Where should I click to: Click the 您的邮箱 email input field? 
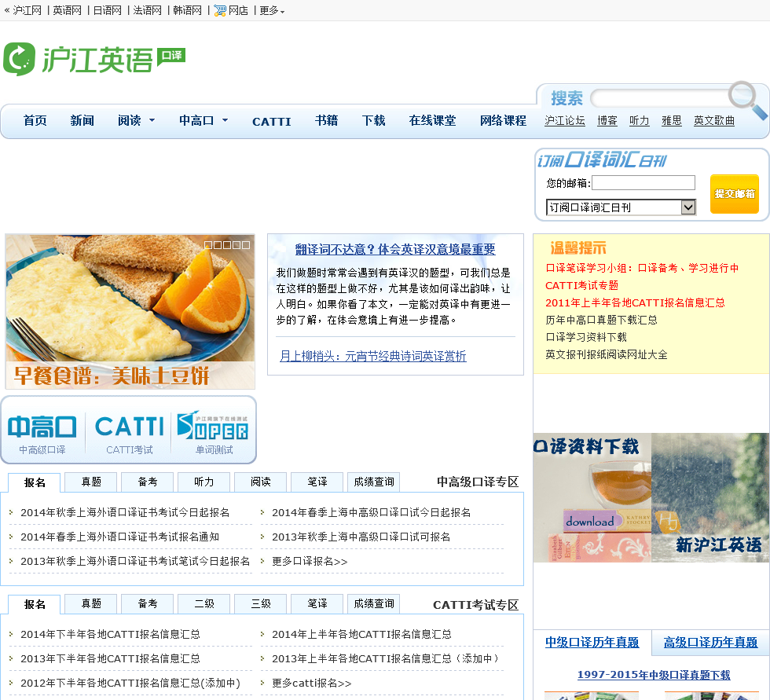[x=643, y=183]
